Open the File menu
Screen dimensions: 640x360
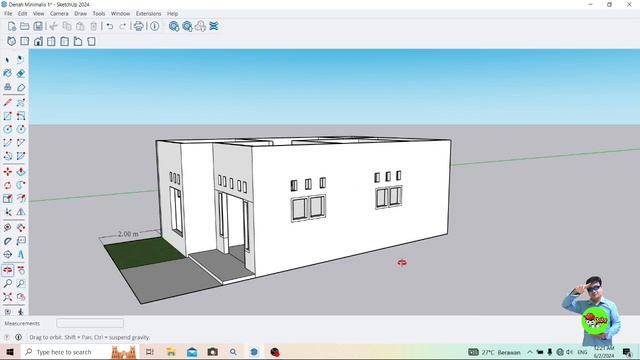coord(8,13)
